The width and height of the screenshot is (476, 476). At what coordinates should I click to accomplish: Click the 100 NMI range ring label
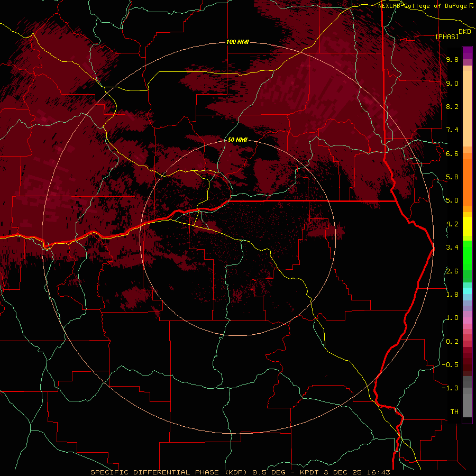tap(237, 42)
